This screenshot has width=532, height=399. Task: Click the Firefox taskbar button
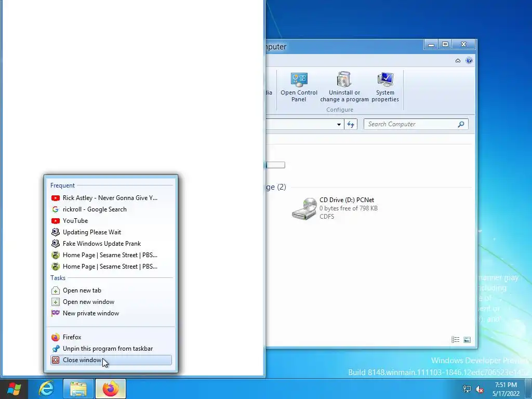tap(111, 389)
